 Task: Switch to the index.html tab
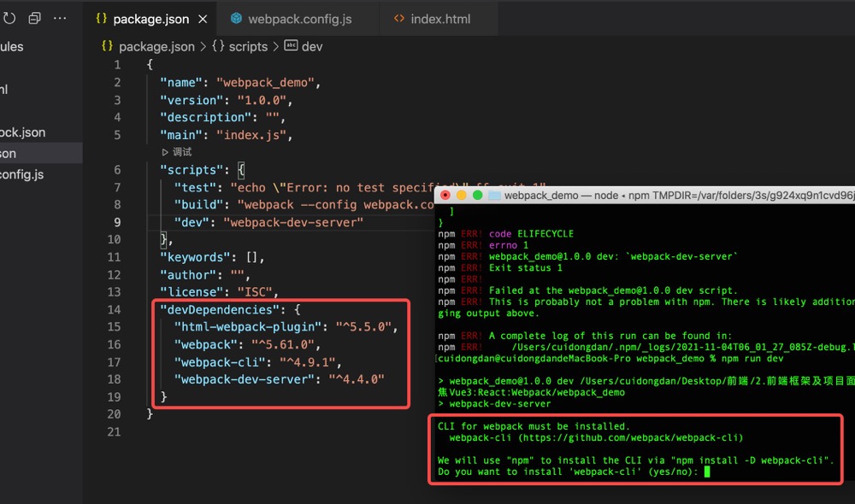[x=440, y=19]
